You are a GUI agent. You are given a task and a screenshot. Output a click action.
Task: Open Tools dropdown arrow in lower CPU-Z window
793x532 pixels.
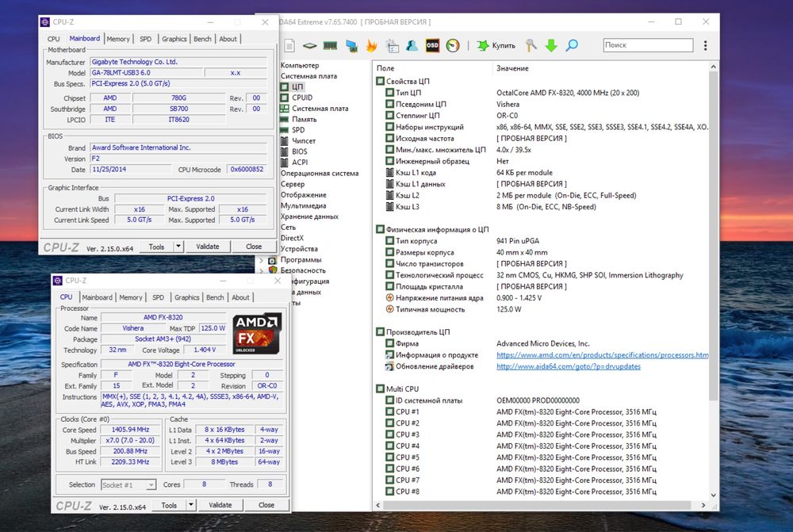pos(190,505)
